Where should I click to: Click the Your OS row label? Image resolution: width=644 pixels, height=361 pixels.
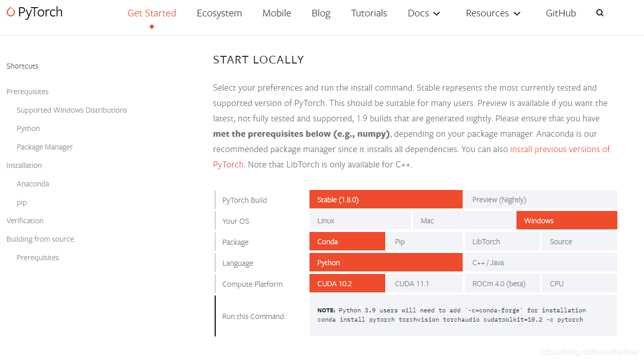pyautogui.click(x=236, y=221)
